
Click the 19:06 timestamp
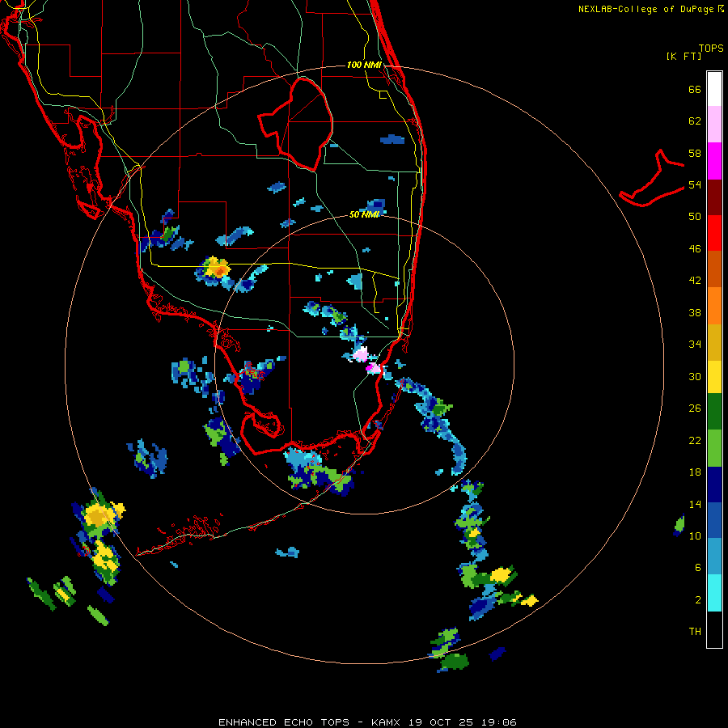click(499, 722)
